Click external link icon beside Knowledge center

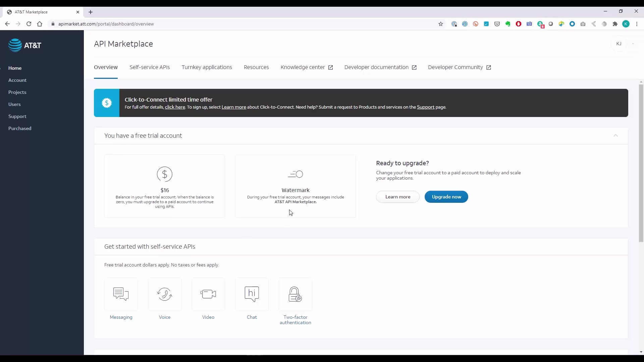tap(331, 68)
